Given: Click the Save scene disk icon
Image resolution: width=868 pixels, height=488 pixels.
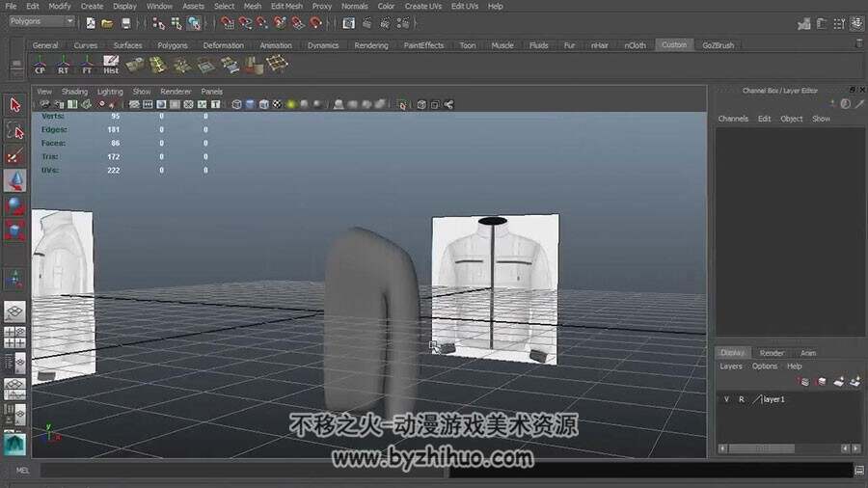Looking at the screenshot, I should [x=125, y=23].
